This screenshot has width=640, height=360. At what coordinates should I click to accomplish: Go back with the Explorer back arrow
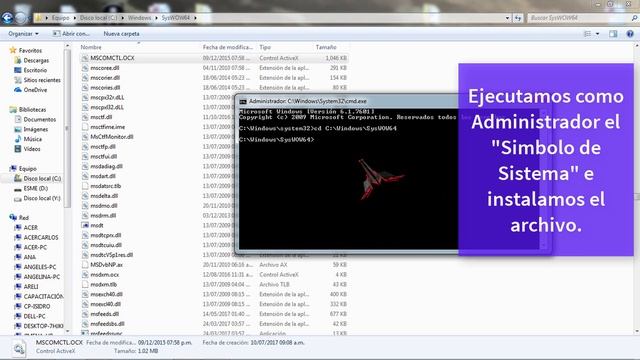(x=7, y=18)
